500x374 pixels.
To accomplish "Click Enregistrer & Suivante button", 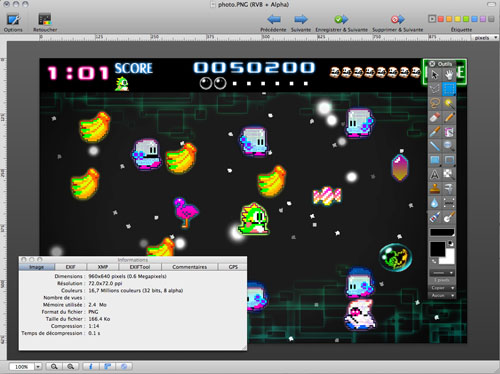I will coord(342,23).
